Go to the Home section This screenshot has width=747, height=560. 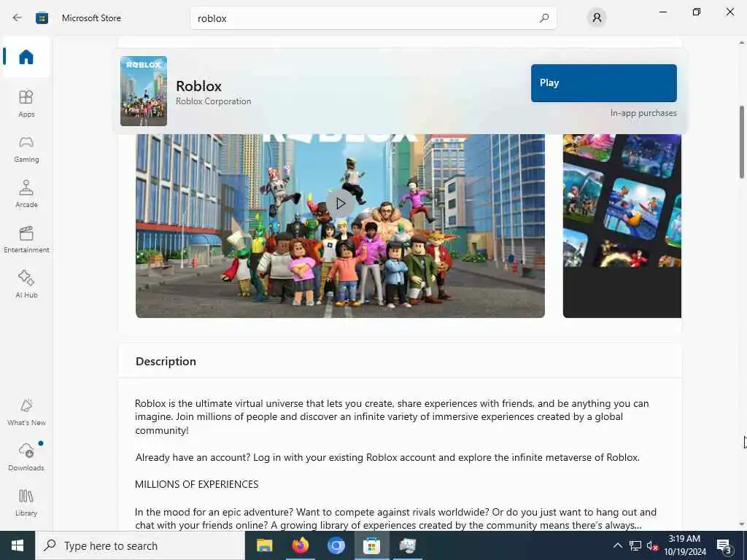pyautogui.click(x=26, y=57)
